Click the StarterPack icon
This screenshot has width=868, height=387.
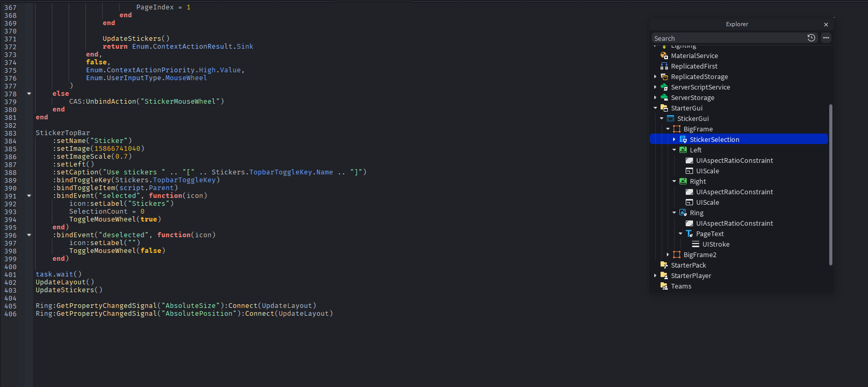click(x=664, y=265)
